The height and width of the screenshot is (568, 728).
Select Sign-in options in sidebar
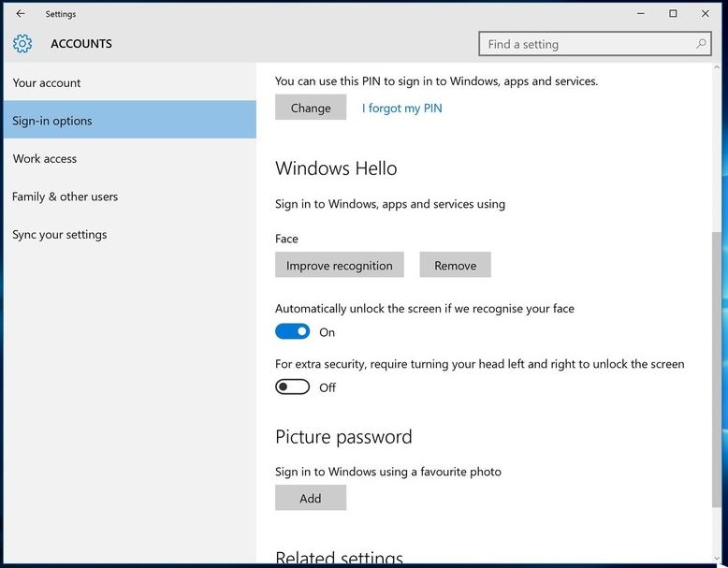[x=129, y=121]
